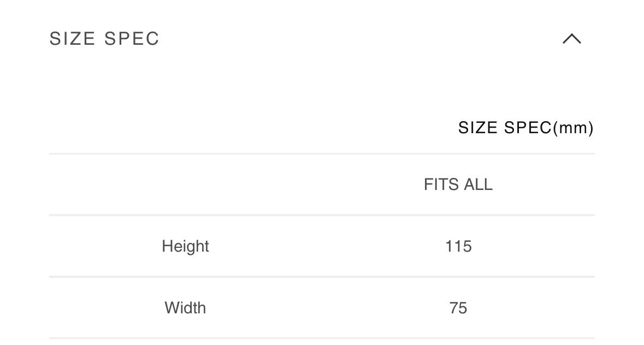Image resolution: width=644 pixels, height=345 pixels.
Task: Select the Height row label
Action: coord(185,246)
